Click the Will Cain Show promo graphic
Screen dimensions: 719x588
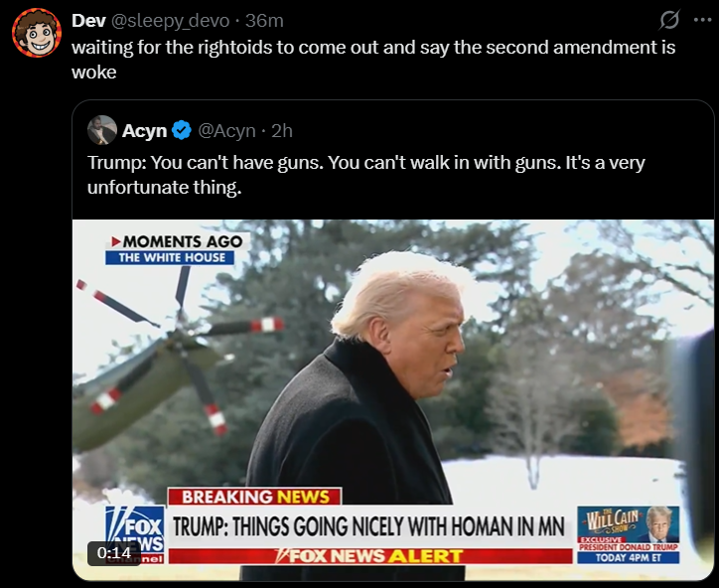629,534
